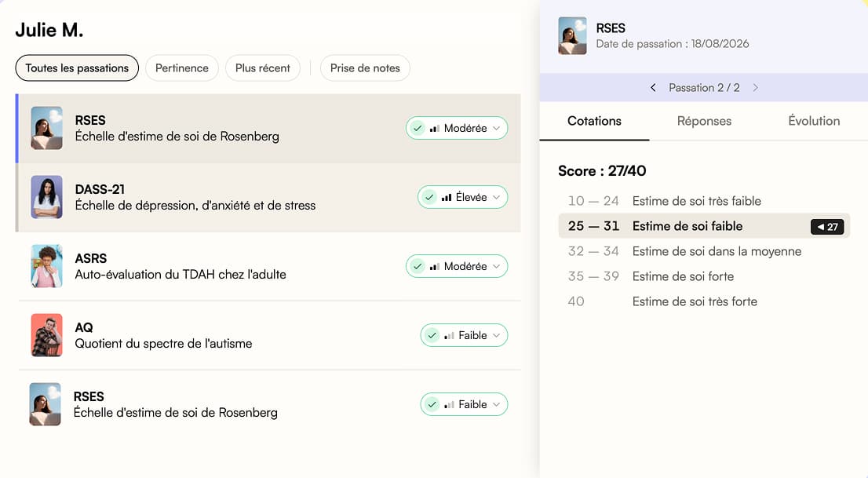868x478 pixels.
Task: Click the bars icon on the RSES Faible row
Action: 449,404
